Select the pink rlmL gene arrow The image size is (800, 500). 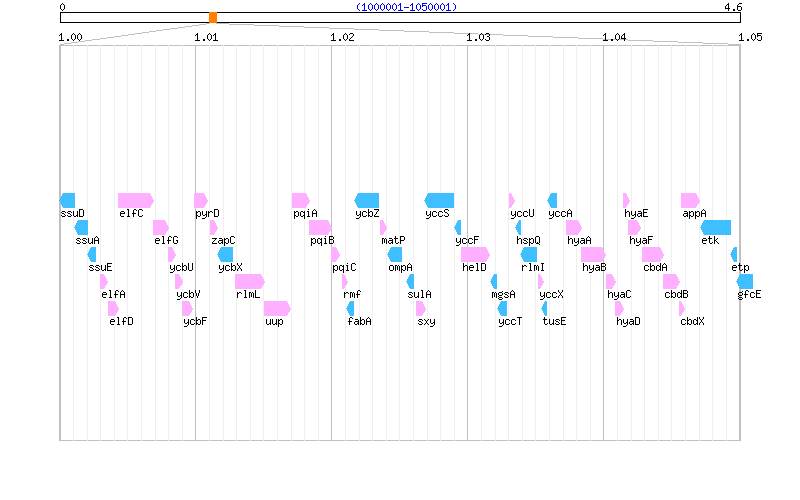[249, 281]
